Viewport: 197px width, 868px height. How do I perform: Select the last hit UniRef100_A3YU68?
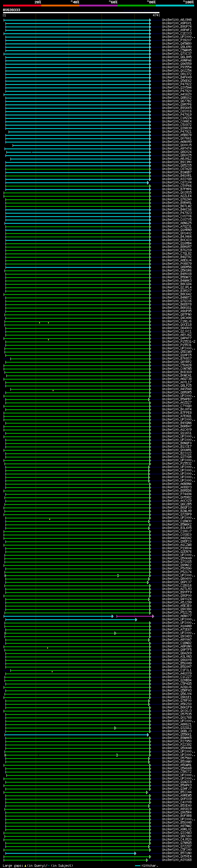click(177, 860)
